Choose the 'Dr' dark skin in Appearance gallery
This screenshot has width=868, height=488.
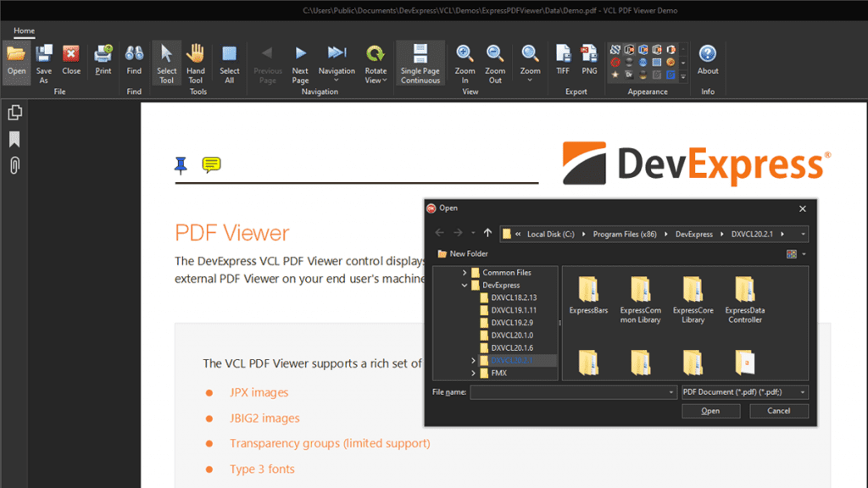pyautogui.click(x=629, y=75)
